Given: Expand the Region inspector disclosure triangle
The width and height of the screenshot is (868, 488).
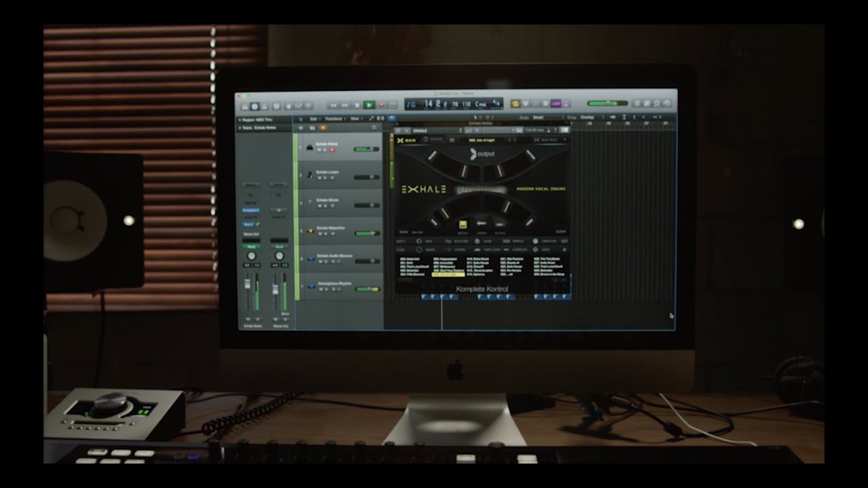Looking at the screenshot, I should 239,120.
